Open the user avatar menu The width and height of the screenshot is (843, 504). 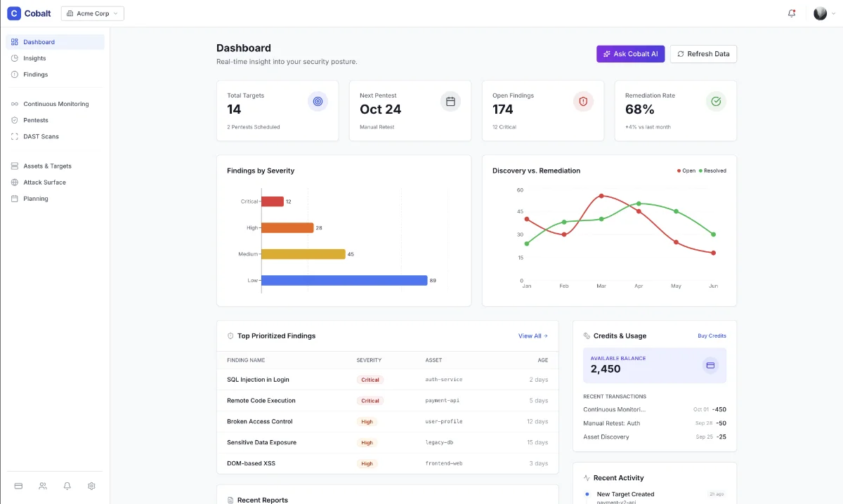click(820, 13)
